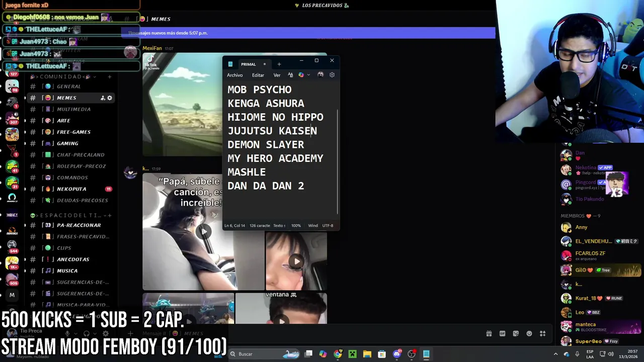Play the girl close-up video thumbnail
The width and height of the screenshot is (644, 362).
tap(297, 261)
